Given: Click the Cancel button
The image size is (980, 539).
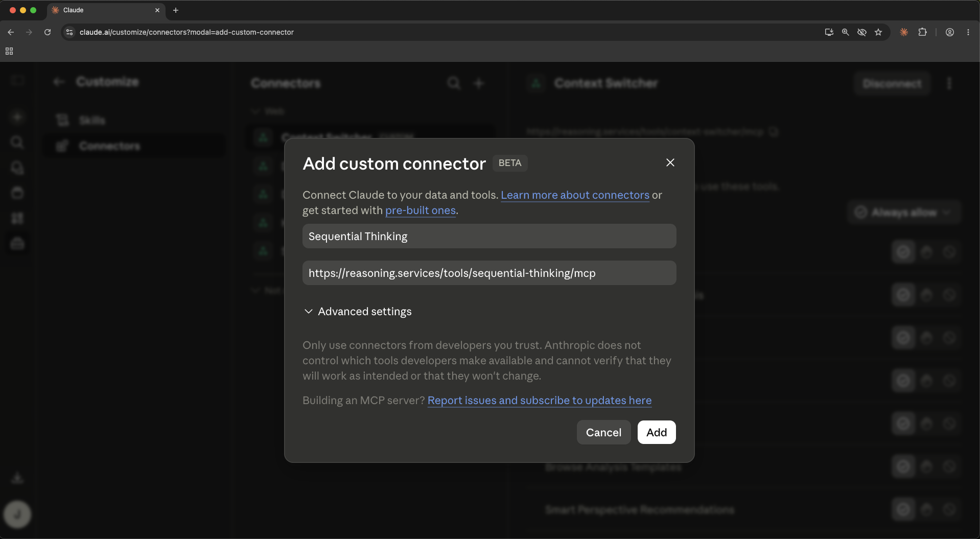Looking at the screenshot, I should click(603, 432).
